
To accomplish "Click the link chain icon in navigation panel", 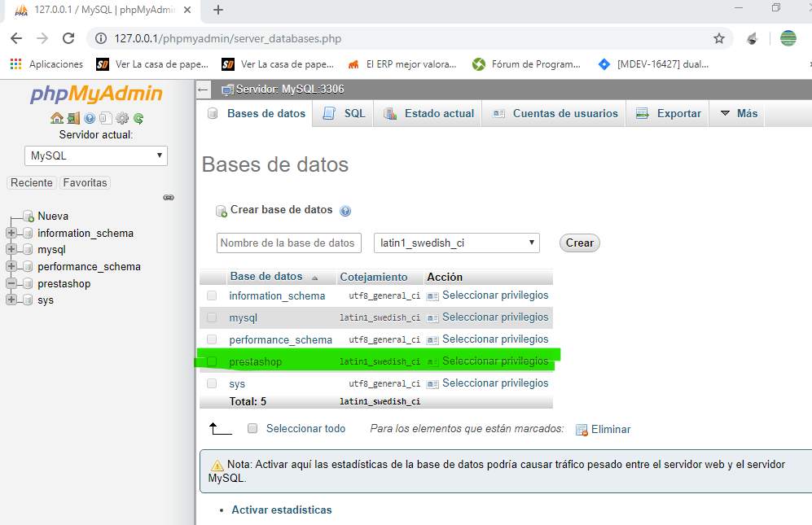I will (x=169, y=197).
